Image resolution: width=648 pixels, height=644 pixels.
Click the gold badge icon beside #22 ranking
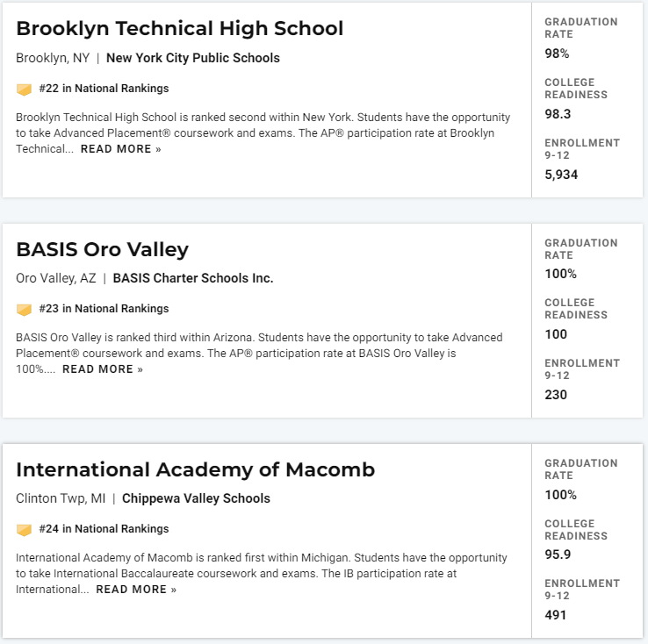pos(24,89)
